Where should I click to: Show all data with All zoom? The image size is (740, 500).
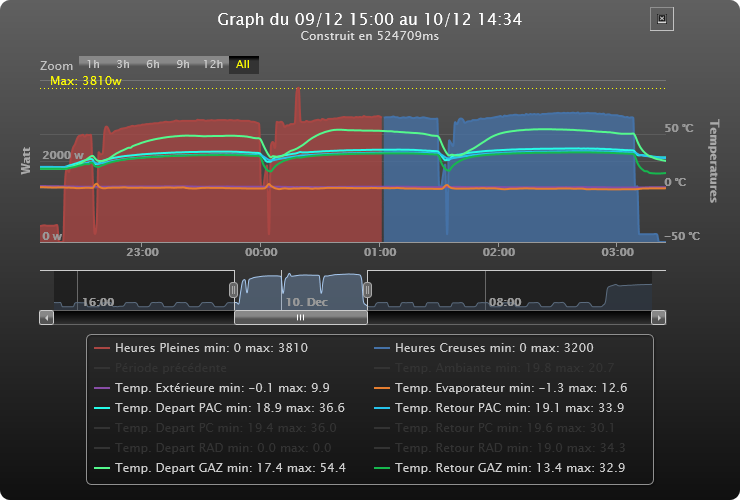tap(243, 64)
